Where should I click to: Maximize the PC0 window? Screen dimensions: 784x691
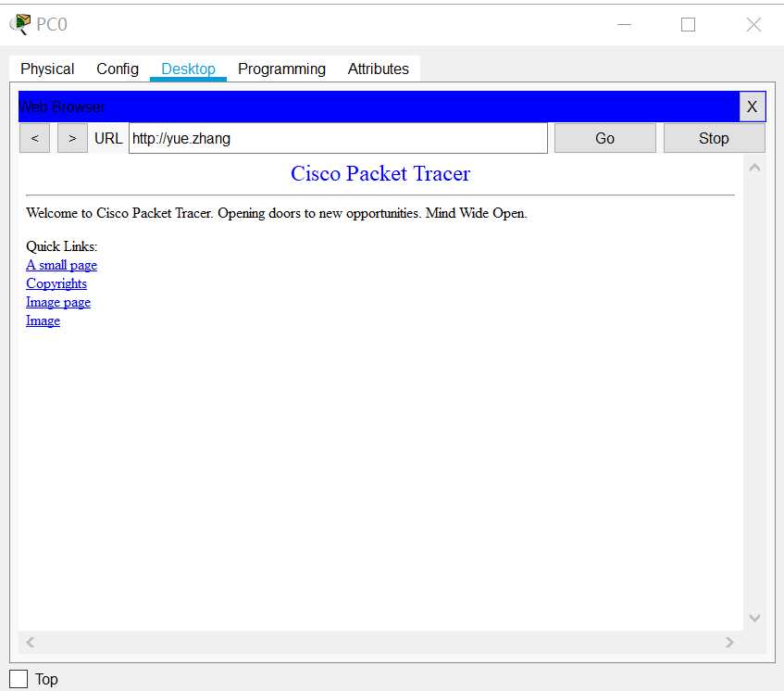click(x=688, y=24)
